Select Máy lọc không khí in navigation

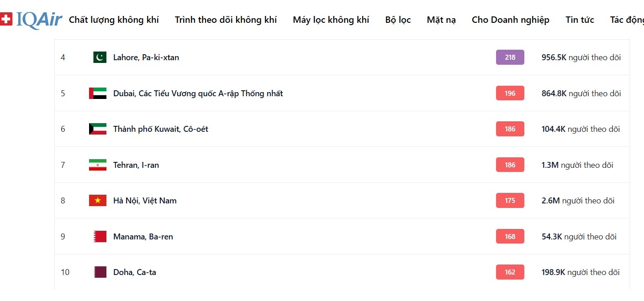tap(331, 20)
